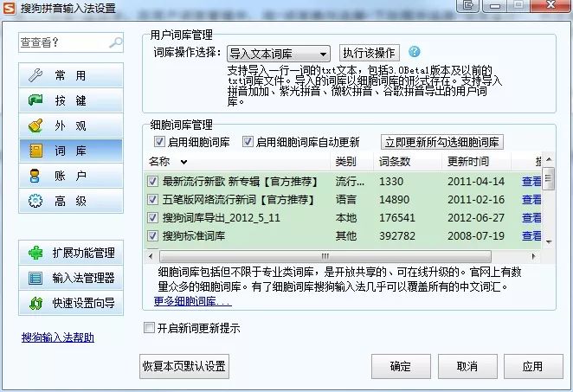Click the user avatar icon beside 账户
Image resolution: width=573 pixels, height=392 pixels.
pos(35,176)
